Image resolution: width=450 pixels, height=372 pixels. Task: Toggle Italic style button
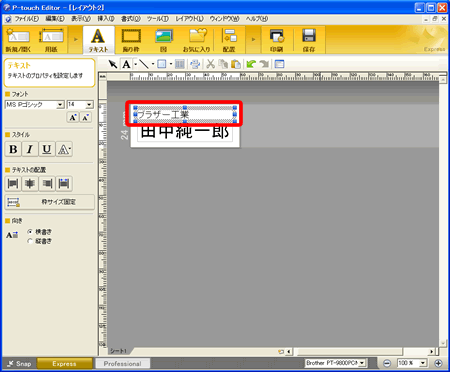pos(30,149)
